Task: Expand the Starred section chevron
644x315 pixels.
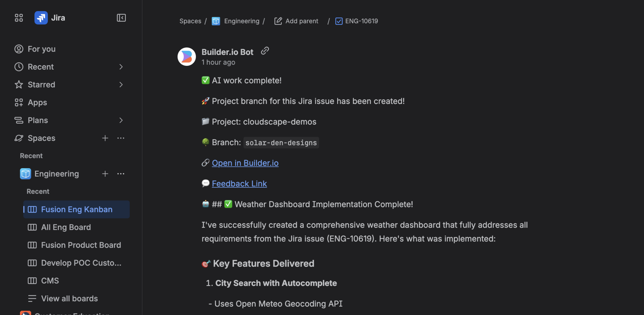Action: (x=121, y=84)
